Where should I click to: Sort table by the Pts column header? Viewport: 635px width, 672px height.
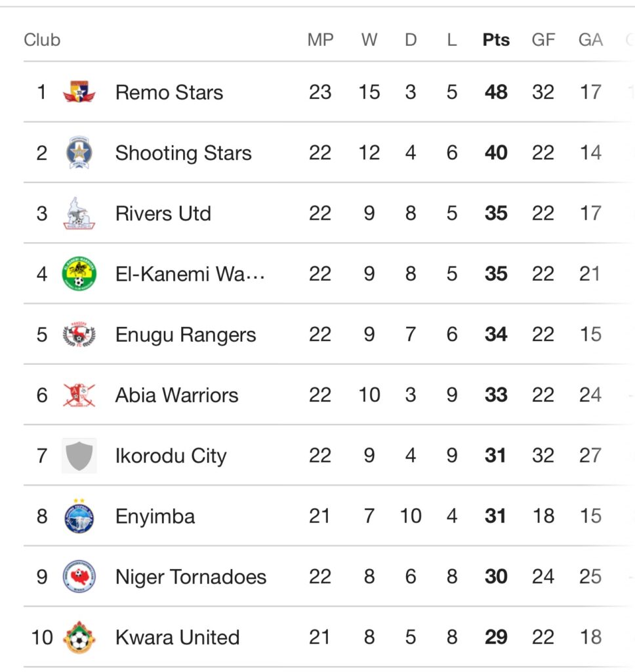point(496,40)
